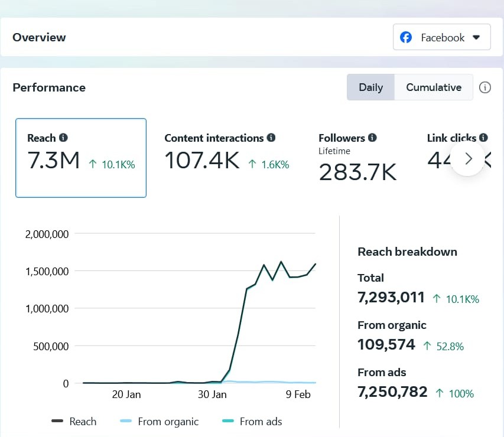Switch to the Cumulative view
504x437 pixels.
(434, 87)
